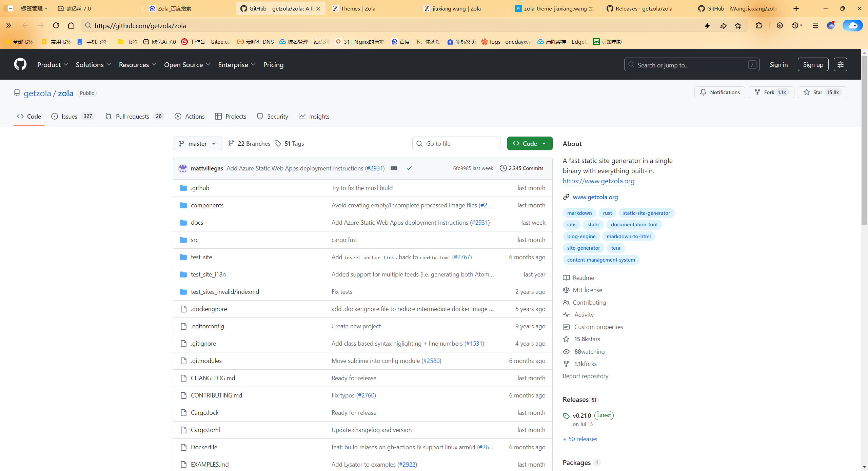The width and height of the screenshot is (868, 471).
Task: View the passing checks green checkmark
Action: 409,168
